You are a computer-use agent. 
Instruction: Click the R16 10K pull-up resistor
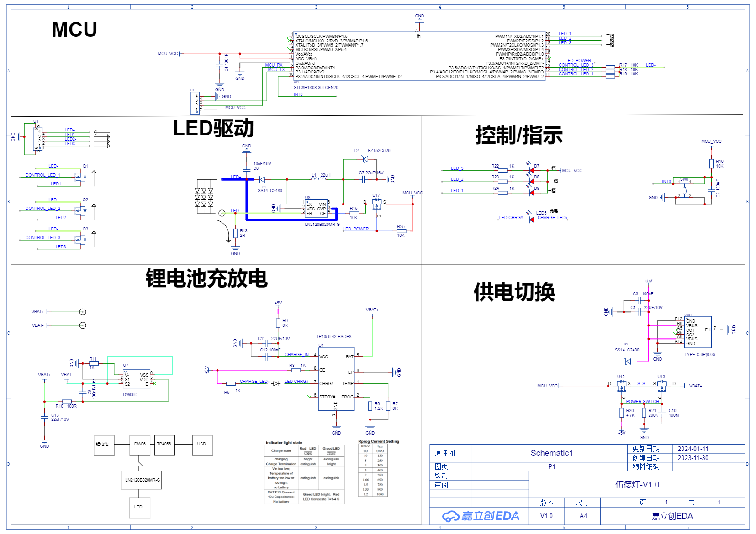(711, 164)
